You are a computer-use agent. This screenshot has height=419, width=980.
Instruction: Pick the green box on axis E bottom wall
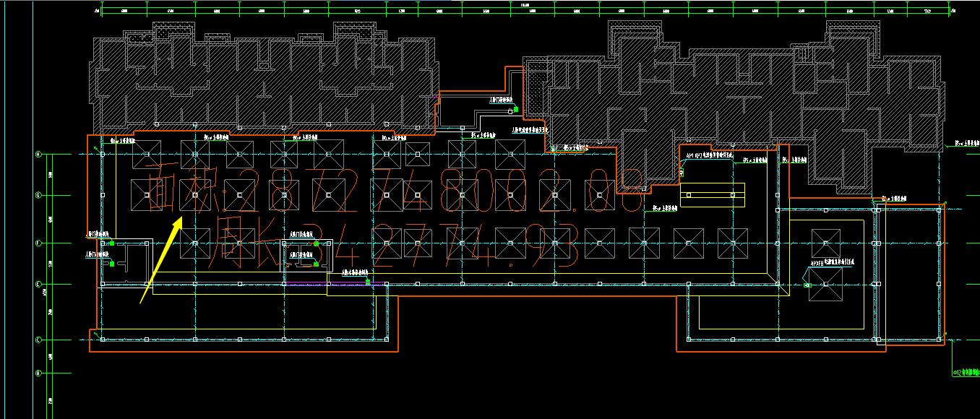368,283
